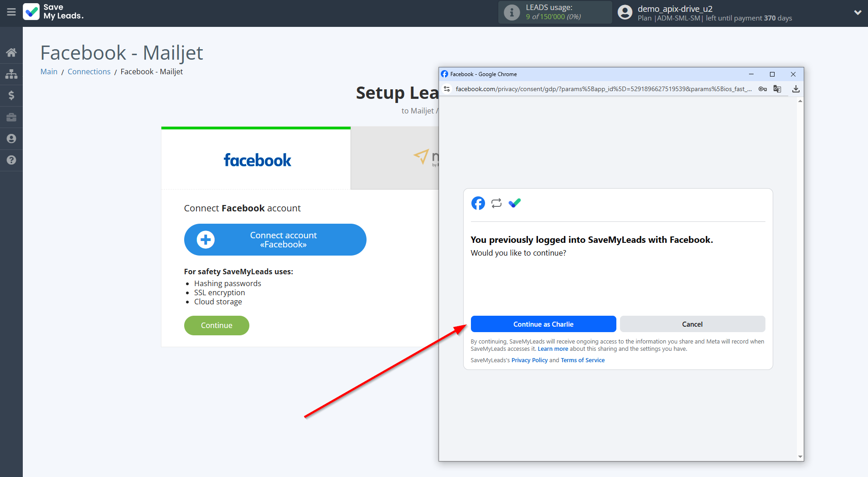Click the scrollbar down arrow in Facebook popup

pyautogui.click(x=799, y=456)
